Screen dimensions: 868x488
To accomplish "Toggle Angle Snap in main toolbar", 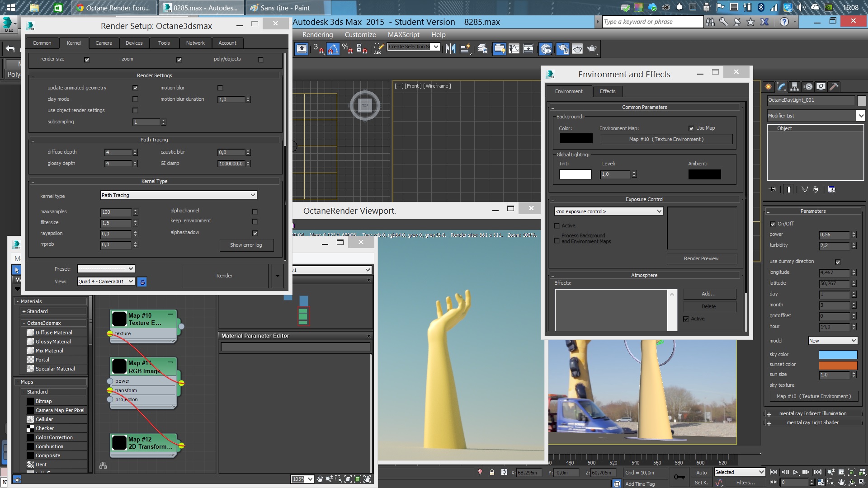I will click(x=333, y=49).
